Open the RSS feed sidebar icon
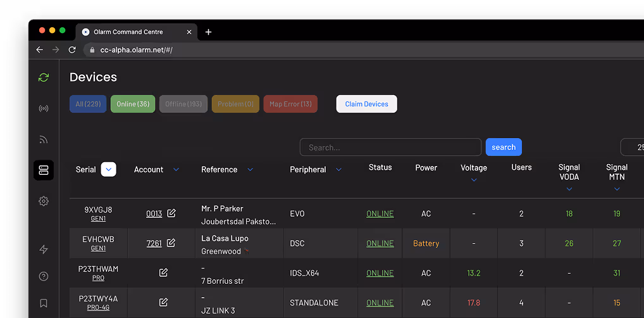This screenshot has height=318, width=644. (44, 140)
